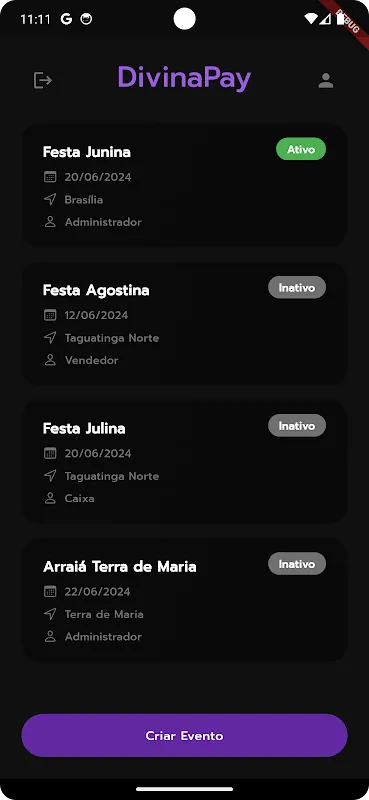Click the Criar Evento button
This screenshot has width=369, height=800.
coord(184,735)
